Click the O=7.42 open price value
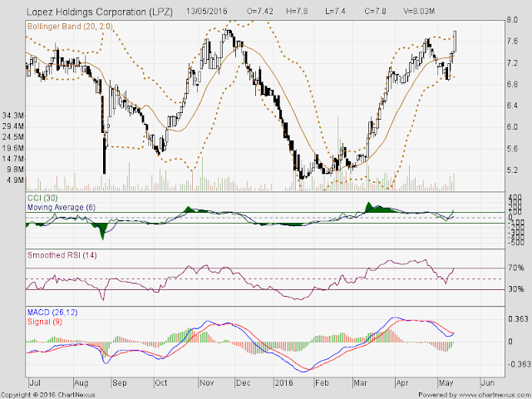The image size is (532, 399). [260, 11]
